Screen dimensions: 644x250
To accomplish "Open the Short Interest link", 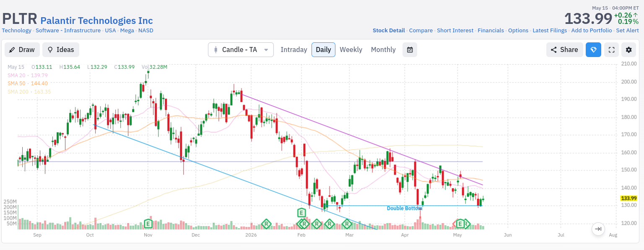I will (x=455, y=31).
